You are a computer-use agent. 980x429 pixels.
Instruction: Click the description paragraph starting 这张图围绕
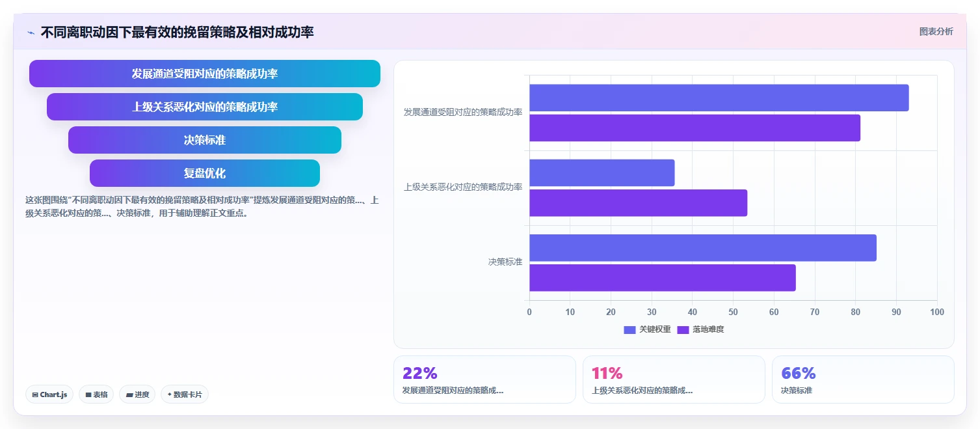(202, 206)
